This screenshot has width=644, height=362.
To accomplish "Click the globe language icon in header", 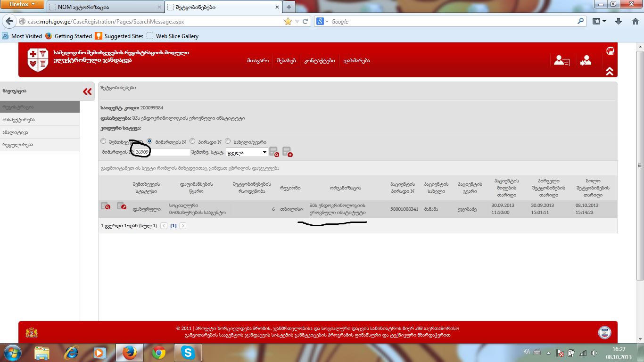I will point(610,51).
